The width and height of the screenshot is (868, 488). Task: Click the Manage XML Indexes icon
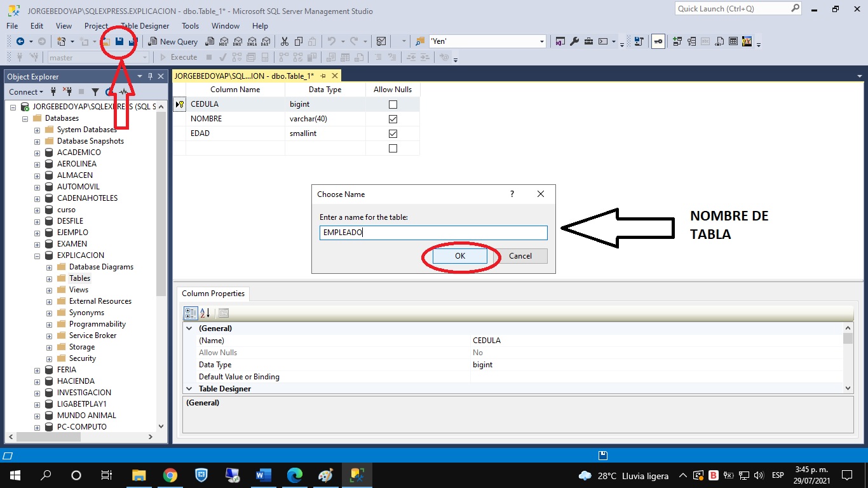[719, 41]
